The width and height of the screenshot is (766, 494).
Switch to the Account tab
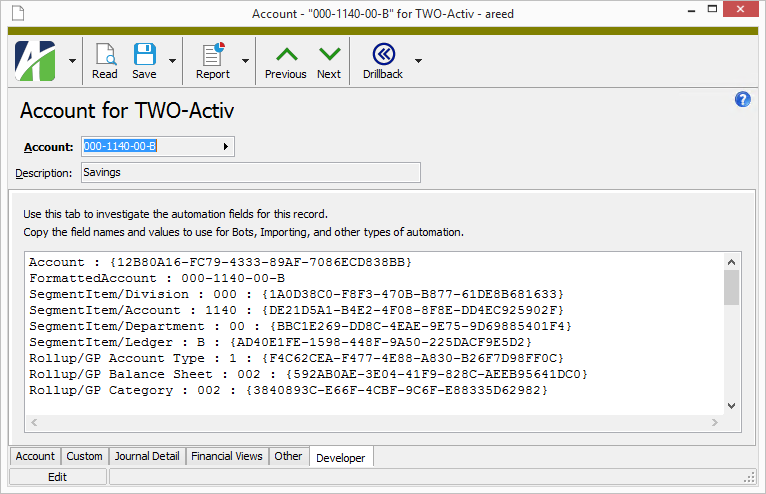[x=35, y=456]
